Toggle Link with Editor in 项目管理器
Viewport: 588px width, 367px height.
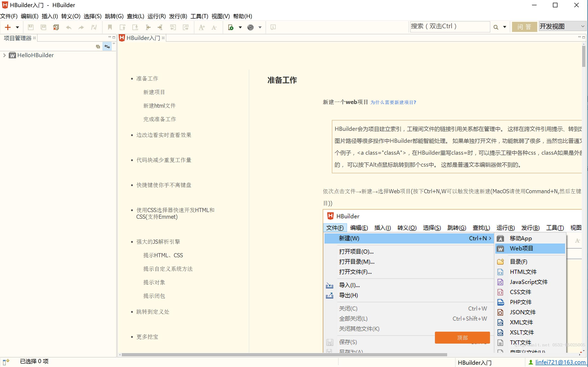click(x=107, y=46)
